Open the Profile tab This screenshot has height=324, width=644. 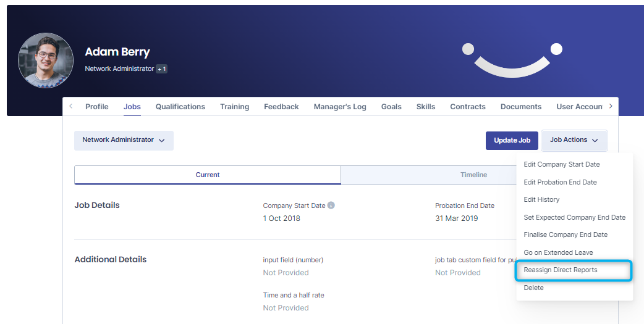coord(97,107)
